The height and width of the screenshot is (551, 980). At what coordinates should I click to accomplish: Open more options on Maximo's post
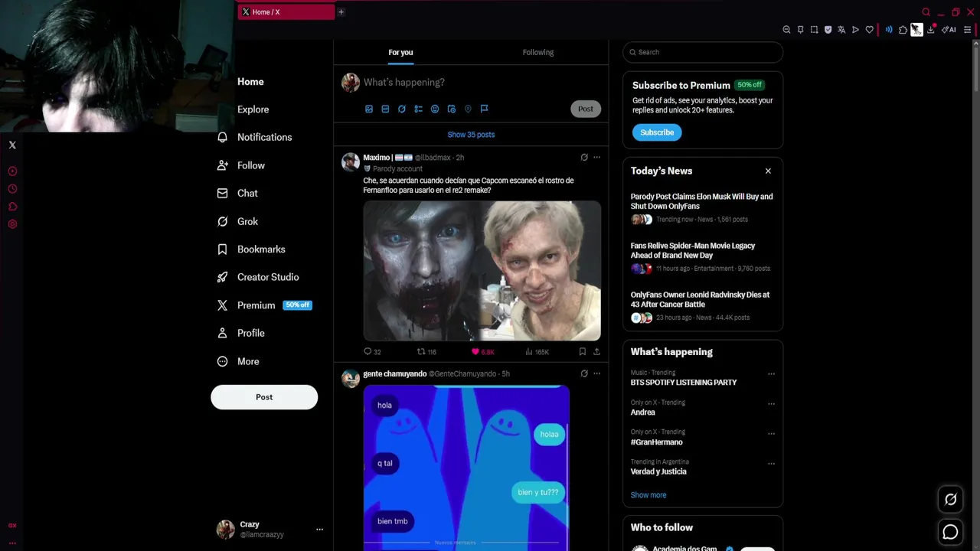[x=596, y=158]
